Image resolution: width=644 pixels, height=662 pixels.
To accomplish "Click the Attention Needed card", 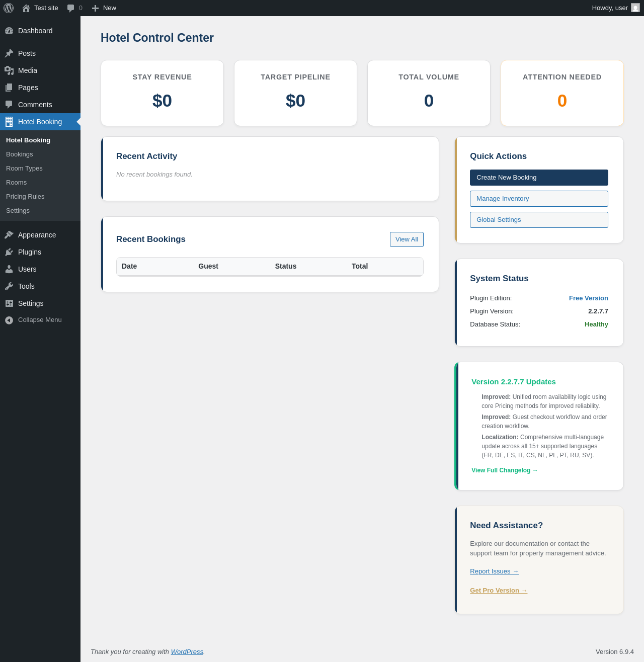I will tap(562, 93).
